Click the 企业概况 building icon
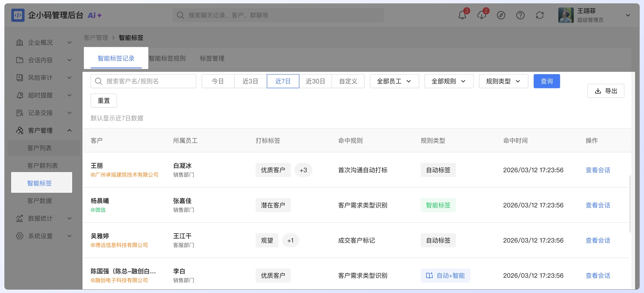The width and height of the screenshot is (644, 293). [19, 42]
